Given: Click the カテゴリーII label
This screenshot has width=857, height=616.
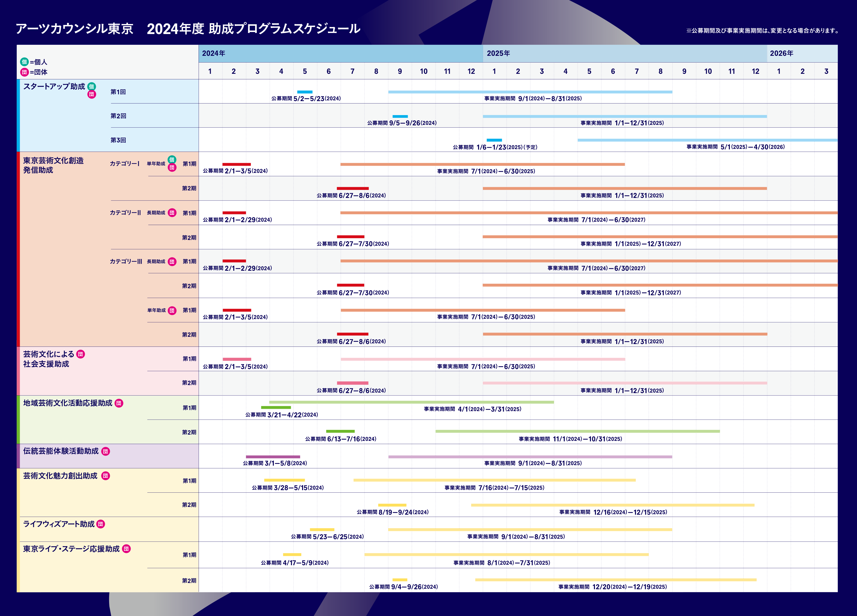Looking at the screenshot, I should coord(125,213).
